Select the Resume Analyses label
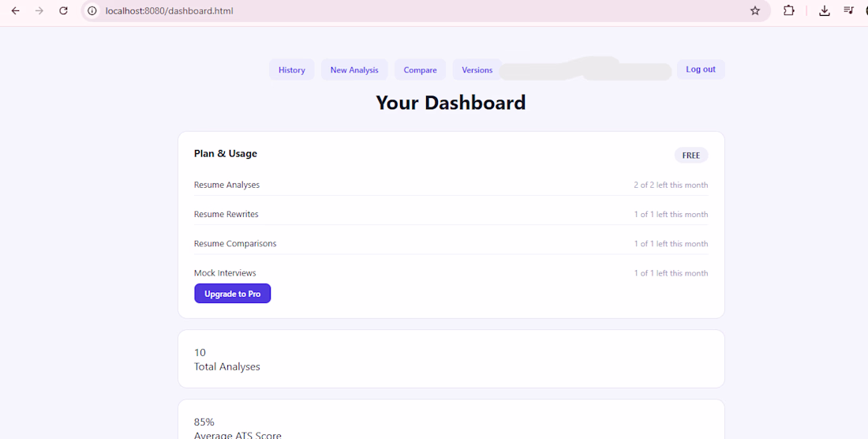 tap(226, 185)
